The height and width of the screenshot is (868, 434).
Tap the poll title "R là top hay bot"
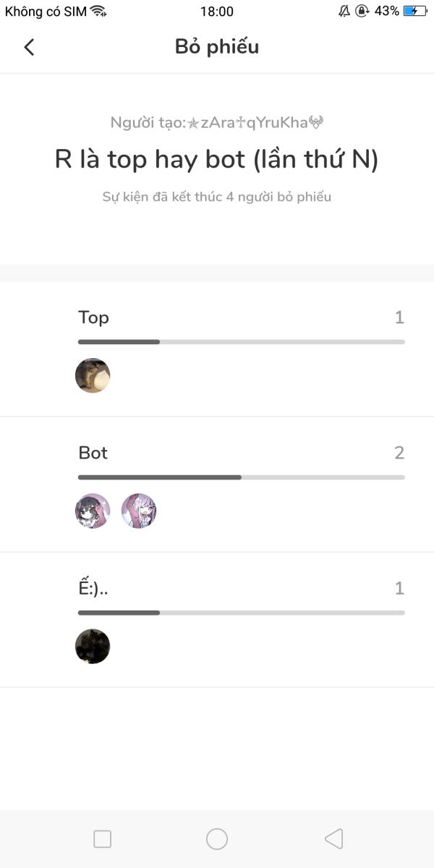point(216,160)
